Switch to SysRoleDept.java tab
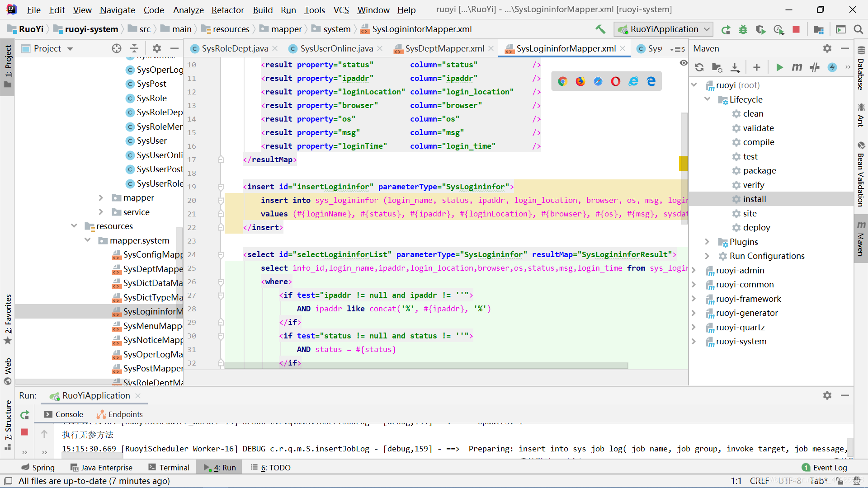The height and width of the screenshot is (488, 868). point(235,48)
